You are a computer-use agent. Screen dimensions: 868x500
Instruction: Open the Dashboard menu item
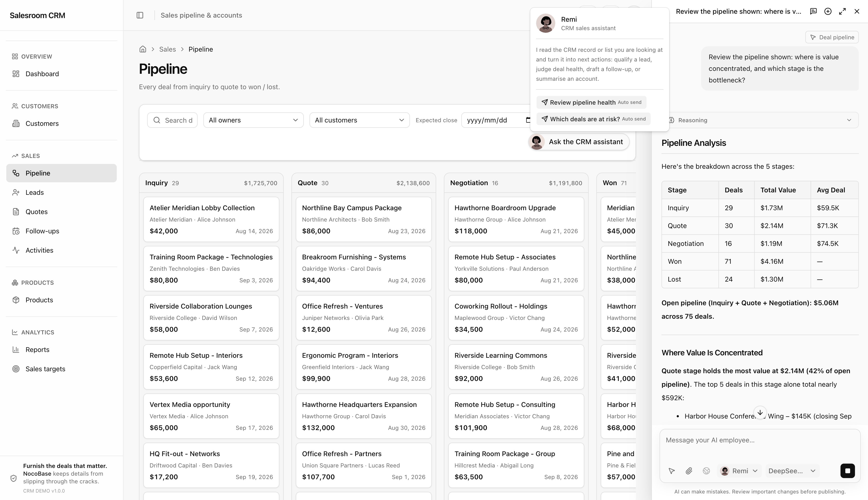pos(62,74)
